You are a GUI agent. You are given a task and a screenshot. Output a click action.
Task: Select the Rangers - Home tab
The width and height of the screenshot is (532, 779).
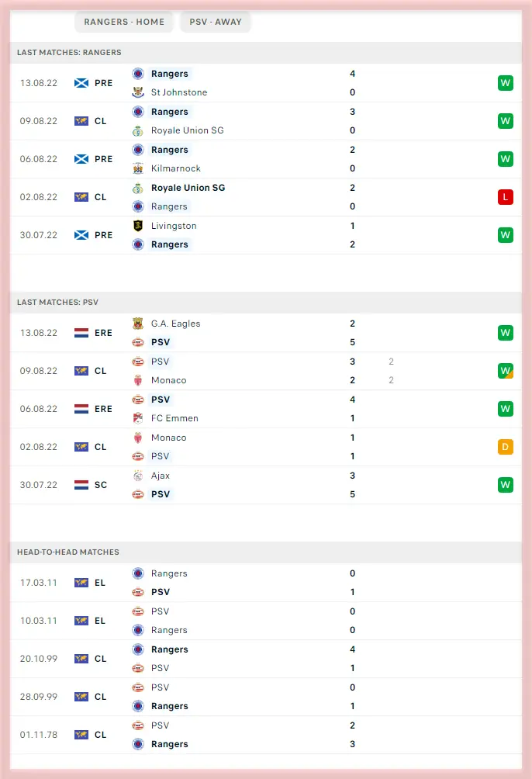[124, 22]
